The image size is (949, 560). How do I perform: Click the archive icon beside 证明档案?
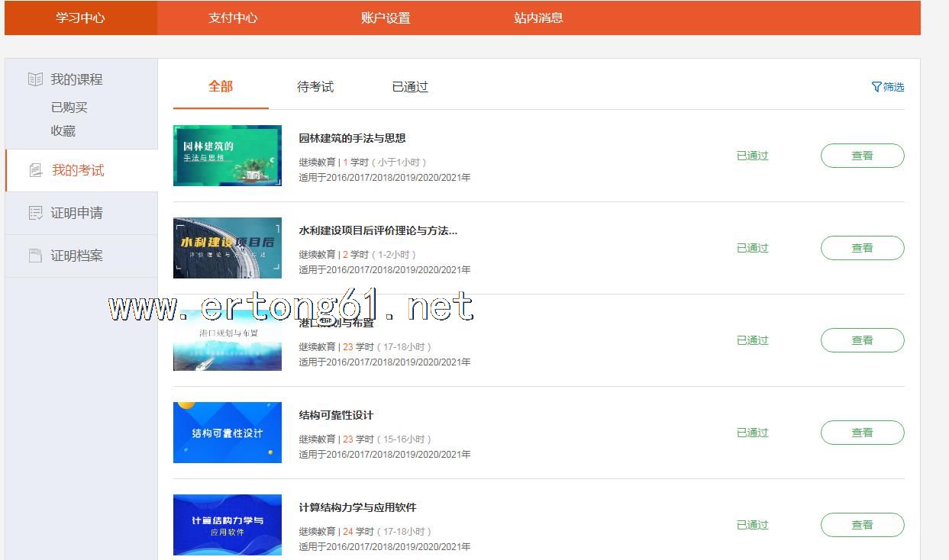pyautogui.click(x=35, y=256)
